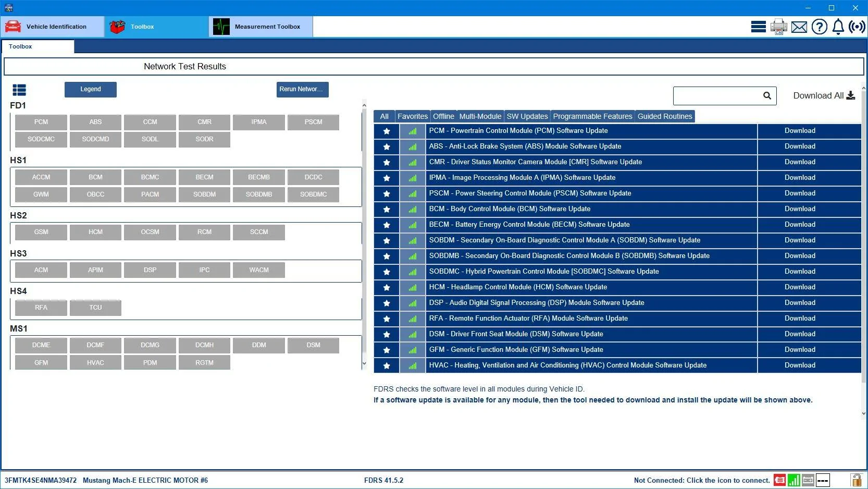This screenshot has height=489, width=868.
Task: Select the SW Updates filter tab
Action: pyautogui.click(x=527, y=116)
